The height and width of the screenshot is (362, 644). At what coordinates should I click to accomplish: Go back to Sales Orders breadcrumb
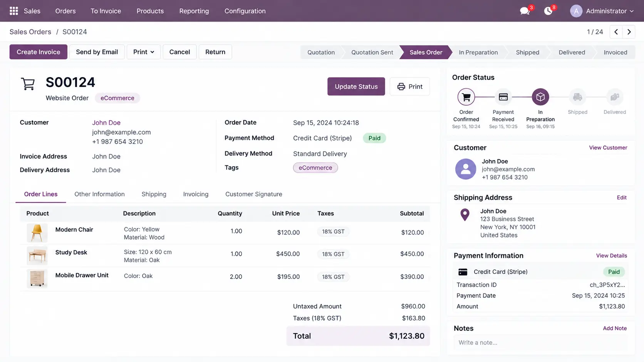(30, 32)
